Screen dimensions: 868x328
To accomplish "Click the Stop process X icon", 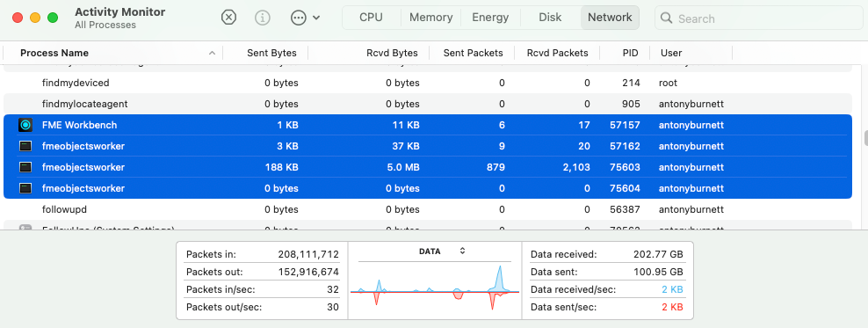I will 228,18.
